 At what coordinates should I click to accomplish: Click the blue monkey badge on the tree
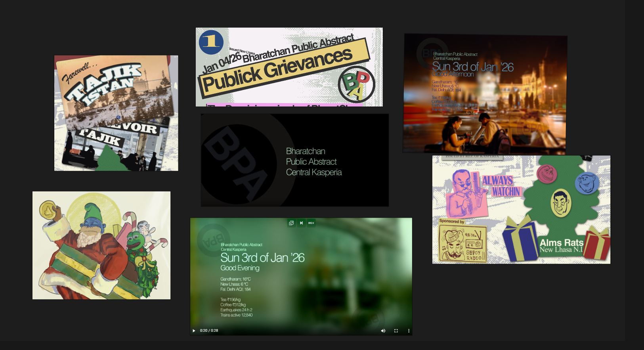click(x=587, y=183)
